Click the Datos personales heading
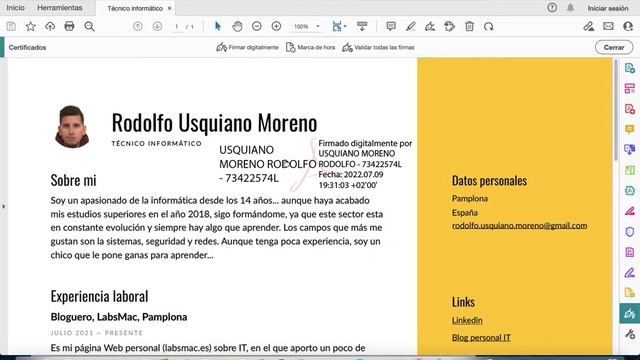 coord(489,181)
